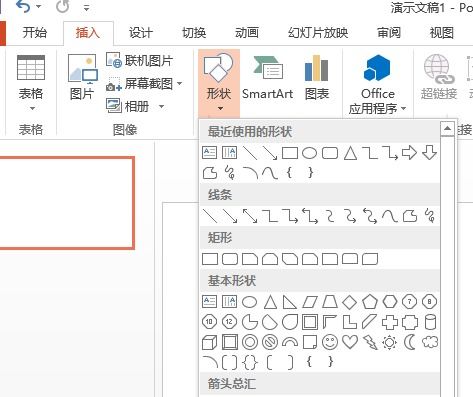The height and width of the screenshot is (397, 473).
Task: Pick the parallelogram basic shape
Action: click(310, 302)
